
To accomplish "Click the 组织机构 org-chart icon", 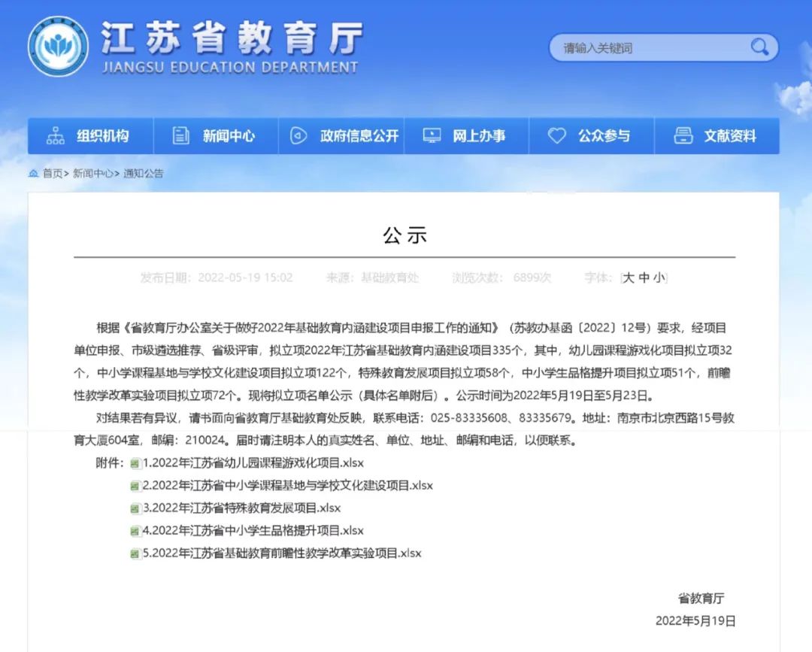I will point(56,135).
